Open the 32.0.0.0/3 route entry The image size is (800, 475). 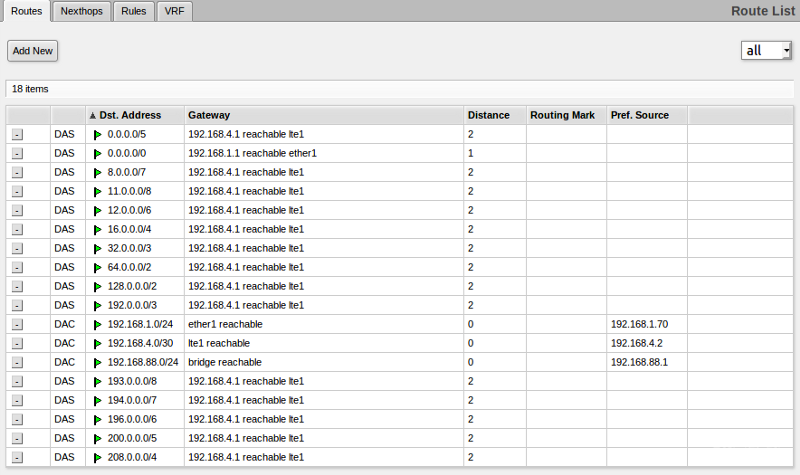point(129,248)
